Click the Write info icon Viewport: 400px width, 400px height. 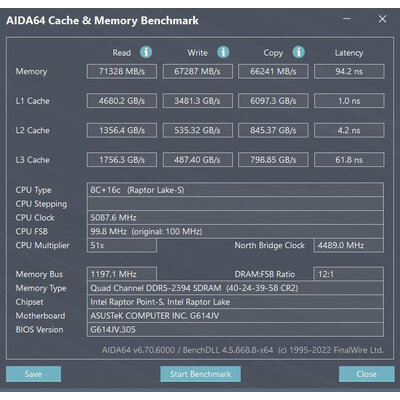click(x=223, y=52)
